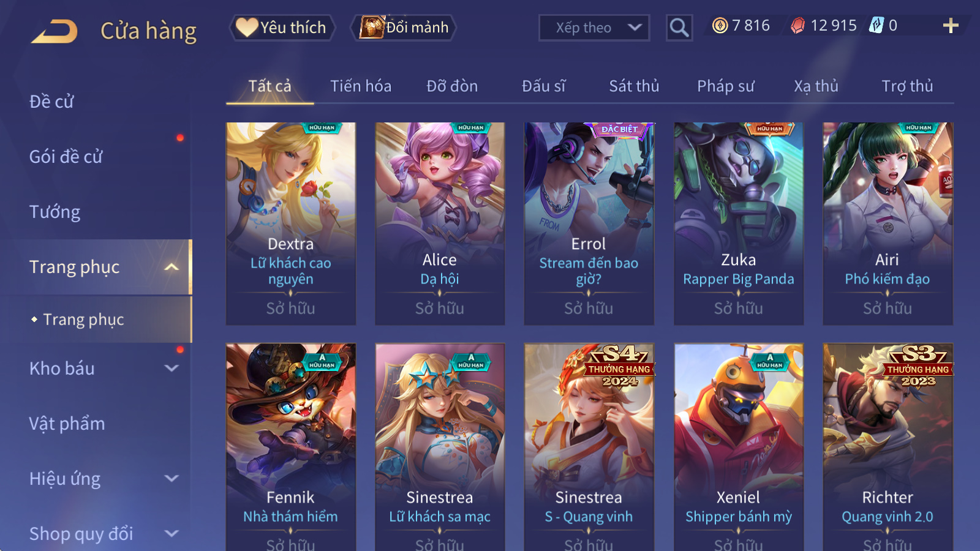The image size is (980, 551).
Task: Click the golden back arrow icon
Action: [55, 31]
